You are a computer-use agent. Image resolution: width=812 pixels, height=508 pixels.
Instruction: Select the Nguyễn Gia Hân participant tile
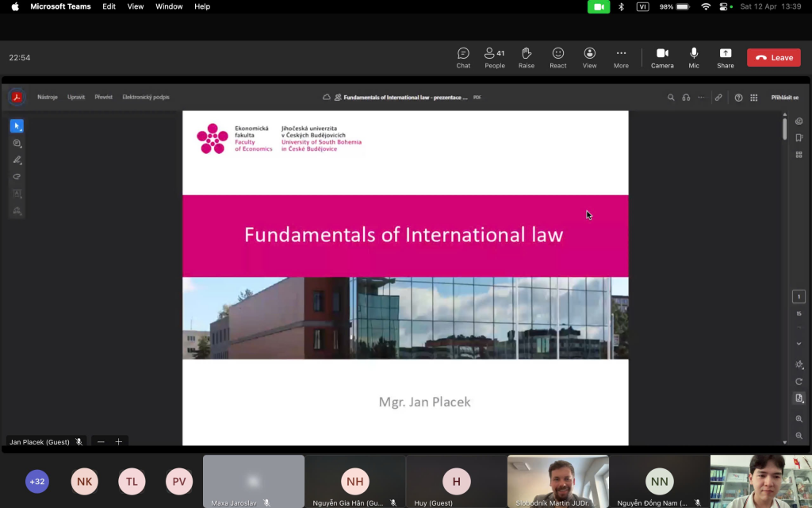355,482
